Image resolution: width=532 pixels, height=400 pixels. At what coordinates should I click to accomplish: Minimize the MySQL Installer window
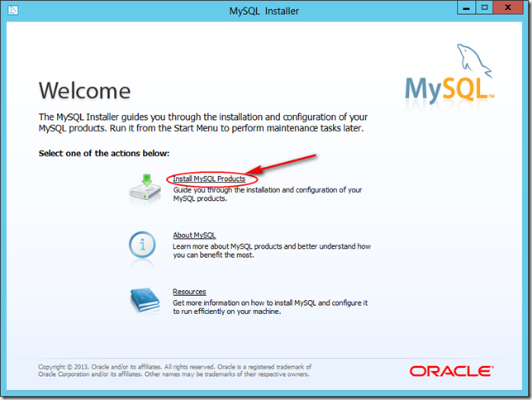click(x=467, y=7)
